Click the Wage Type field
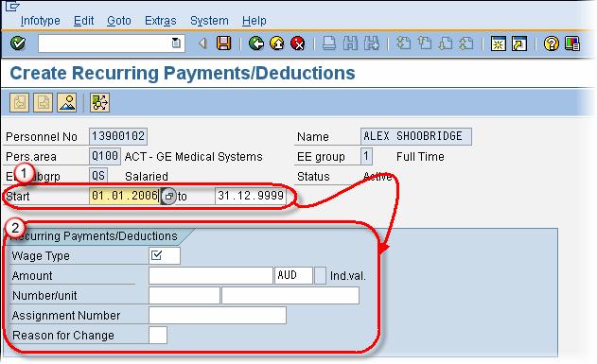Viewport: 597px width, 364px height. pos(165,255)
